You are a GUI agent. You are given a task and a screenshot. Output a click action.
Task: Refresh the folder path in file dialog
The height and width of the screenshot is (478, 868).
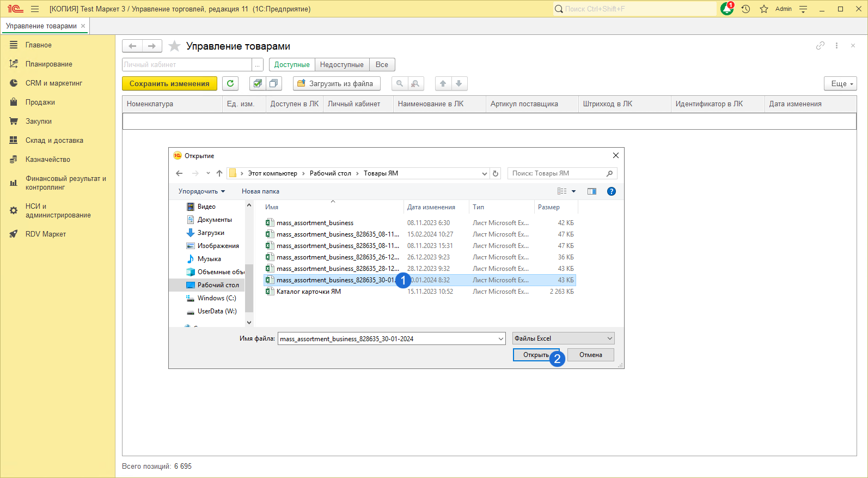[x=496, y=173]
